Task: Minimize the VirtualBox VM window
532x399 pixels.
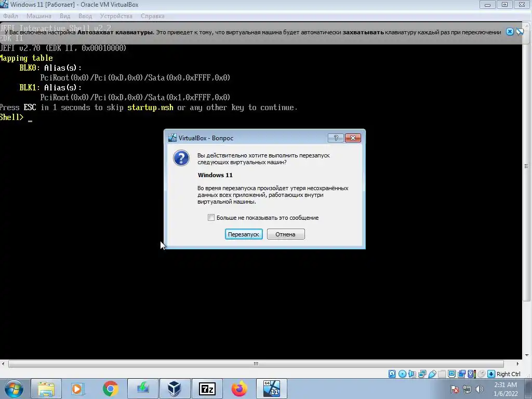Action: pyautogui.click(x=487, y=4)
